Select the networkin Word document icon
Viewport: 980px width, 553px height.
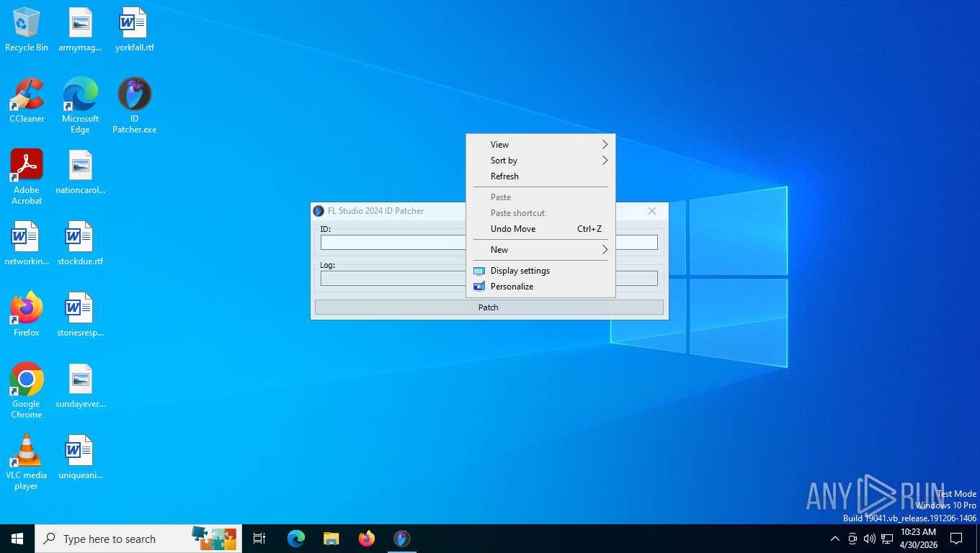[27, 243]
